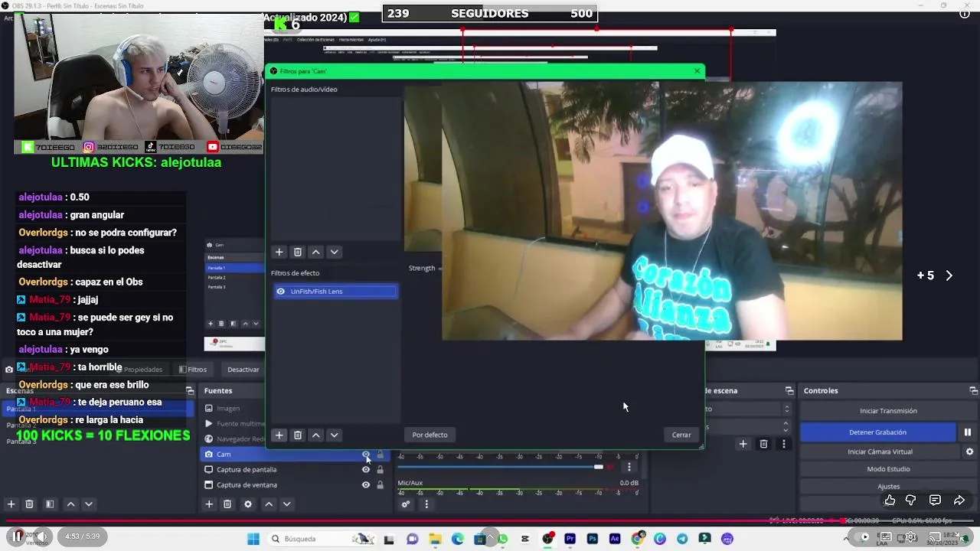Toggle visibility of UnFish/Fish Lens filter
Image resolution: width=980 pixels, height=551 pixels.
(x=281, y=292)
